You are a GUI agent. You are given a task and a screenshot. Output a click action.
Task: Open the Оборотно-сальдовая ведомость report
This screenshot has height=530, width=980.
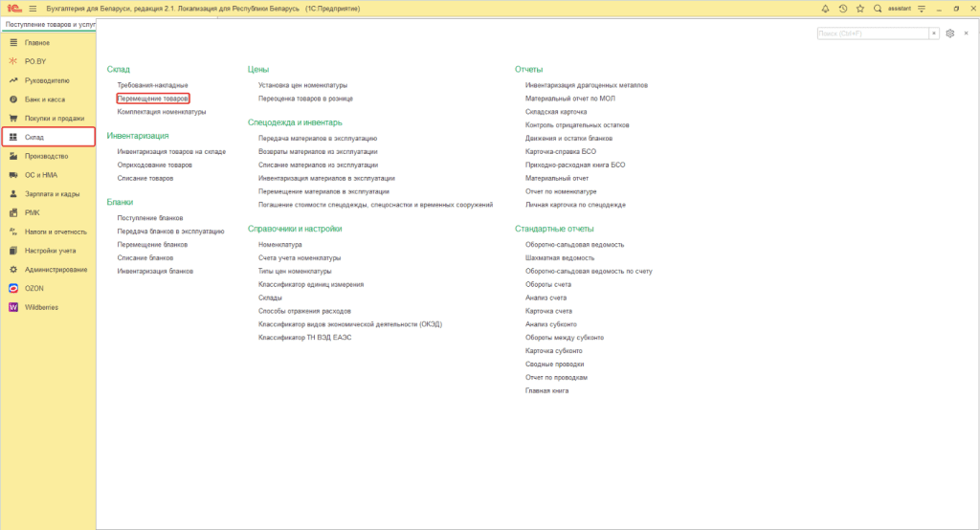pyautogui.click(x=574, y=245)
